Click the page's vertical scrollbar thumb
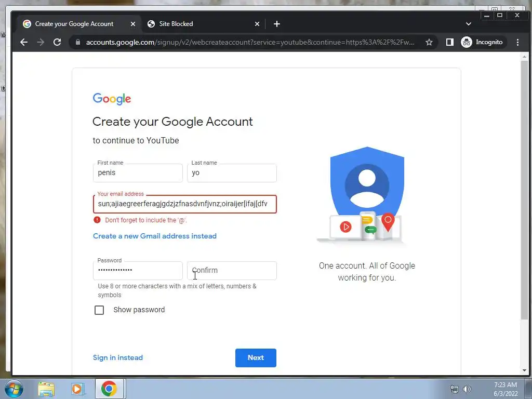This screenshot has width=532, height=399. (525, 190)
